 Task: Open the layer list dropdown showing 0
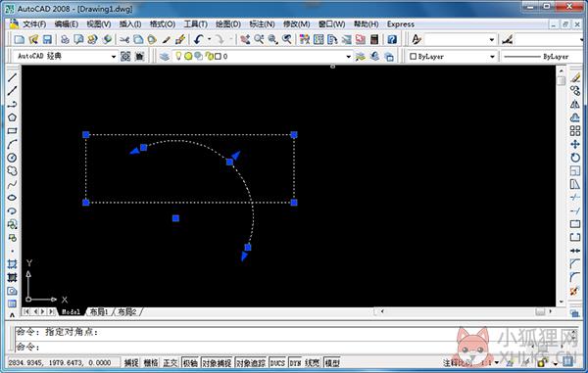(348, 56)
